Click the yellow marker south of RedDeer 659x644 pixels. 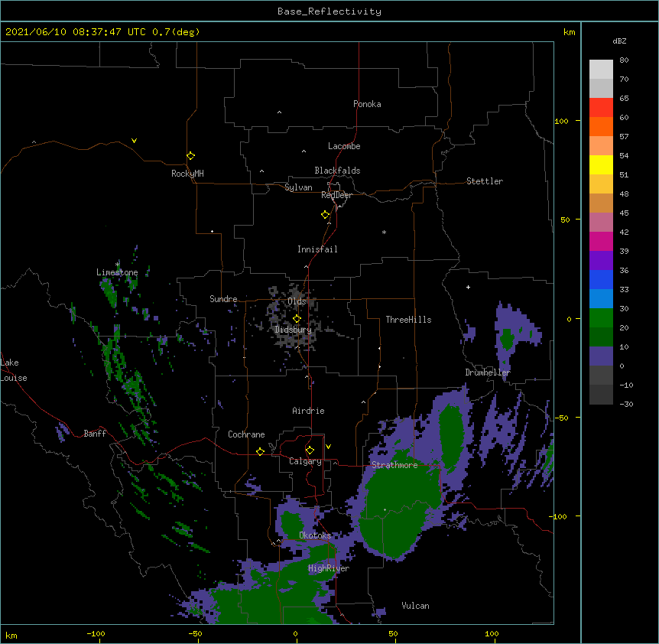click(325, 215)
